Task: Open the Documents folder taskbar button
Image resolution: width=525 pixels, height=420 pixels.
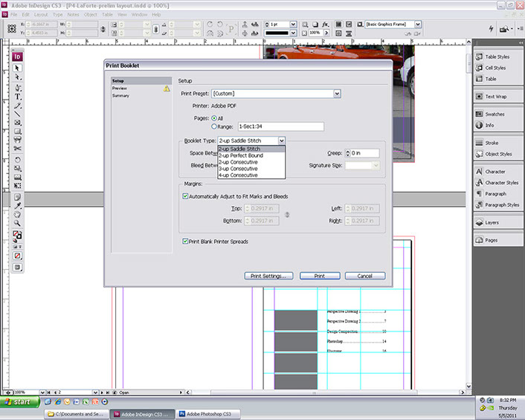Action: (77, 414)
